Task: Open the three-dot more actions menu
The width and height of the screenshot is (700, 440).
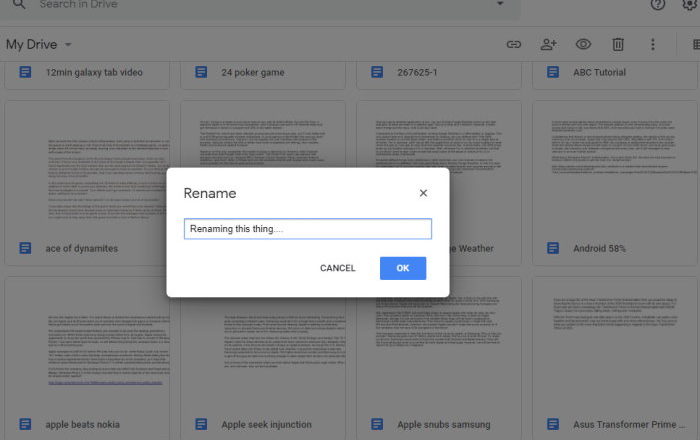Action: pos(653,44)
